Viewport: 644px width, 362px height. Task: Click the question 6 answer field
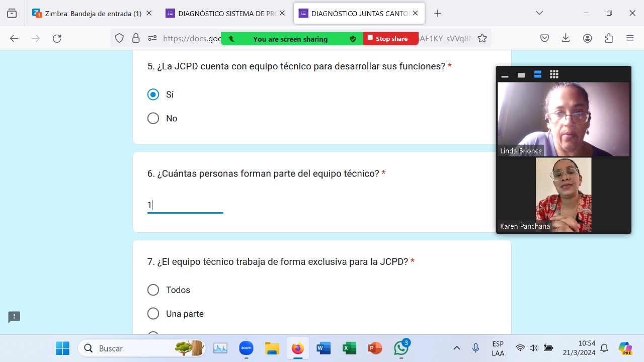click(x=185, y=205)
